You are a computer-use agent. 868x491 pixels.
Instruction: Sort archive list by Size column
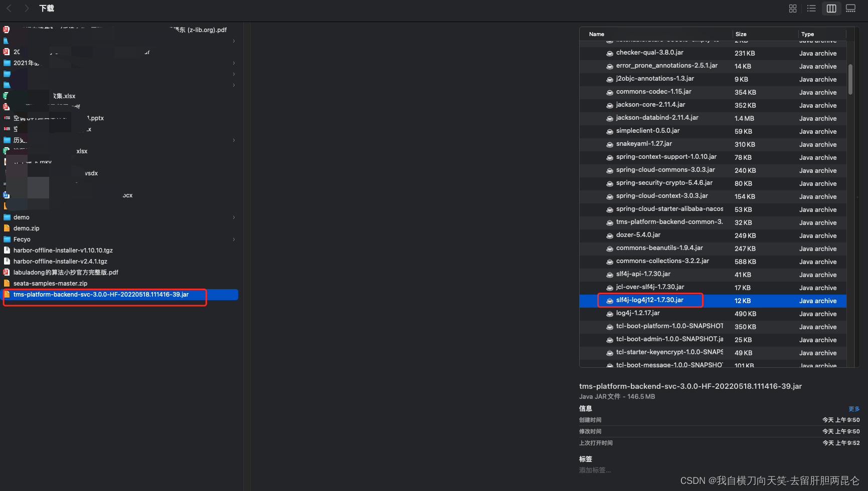[x=765, y=34]
